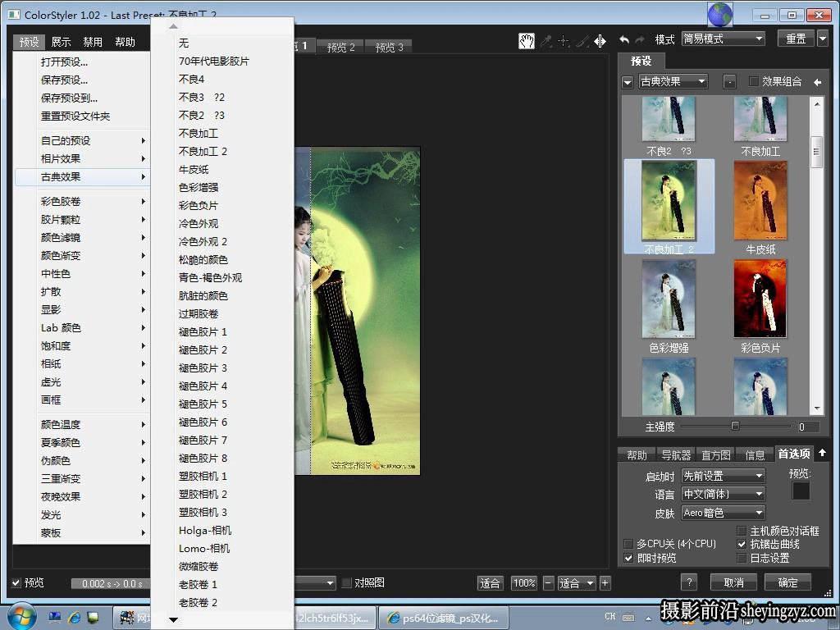Viewport: 840px width, 630px height.
Task: Uncheck 抗锯齿曲线 checkbox
Action: tap(742, 544)
